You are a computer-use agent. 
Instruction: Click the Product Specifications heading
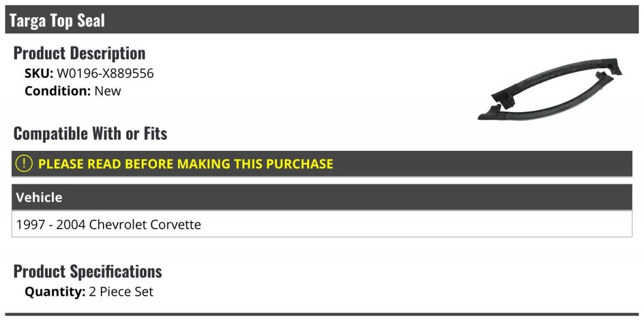click(87, 271)
